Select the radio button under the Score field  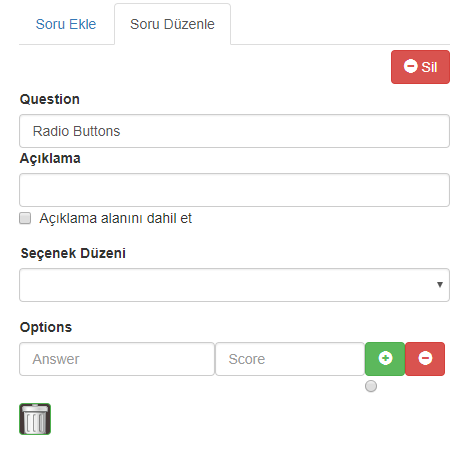click(x=371, y=386)
